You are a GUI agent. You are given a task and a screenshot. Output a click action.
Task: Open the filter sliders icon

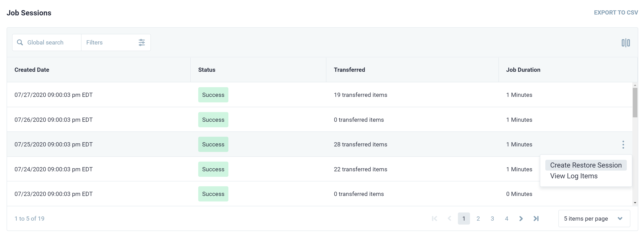click(x=141, y=42)
